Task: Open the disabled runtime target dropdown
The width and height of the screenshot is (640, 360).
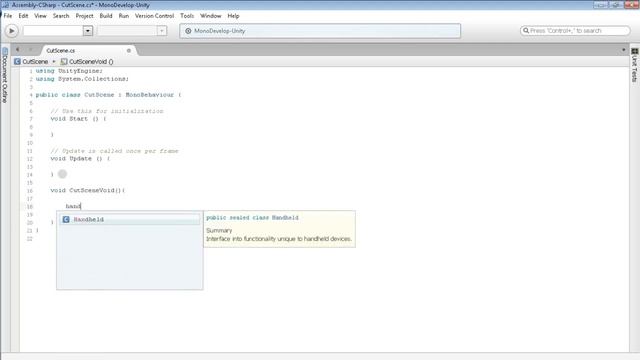Action: point(162,31)
